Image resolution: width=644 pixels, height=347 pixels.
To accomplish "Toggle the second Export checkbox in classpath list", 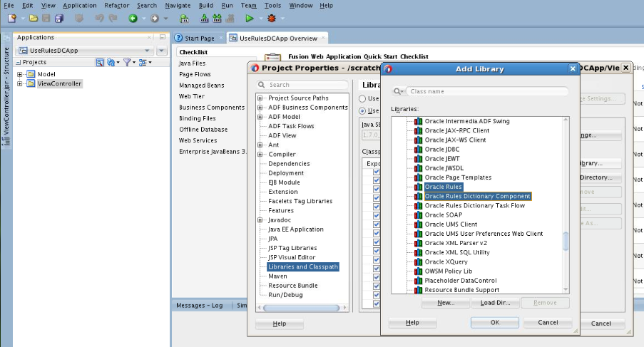I will click(377, 180).
